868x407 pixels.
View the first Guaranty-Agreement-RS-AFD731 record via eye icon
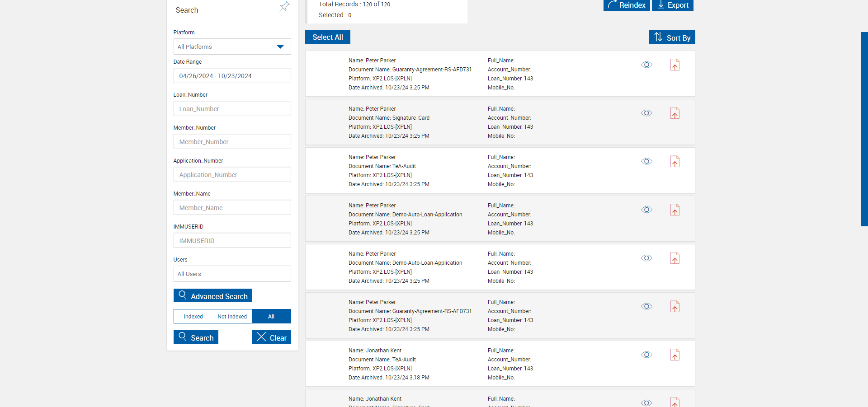(x=646, y=65)
